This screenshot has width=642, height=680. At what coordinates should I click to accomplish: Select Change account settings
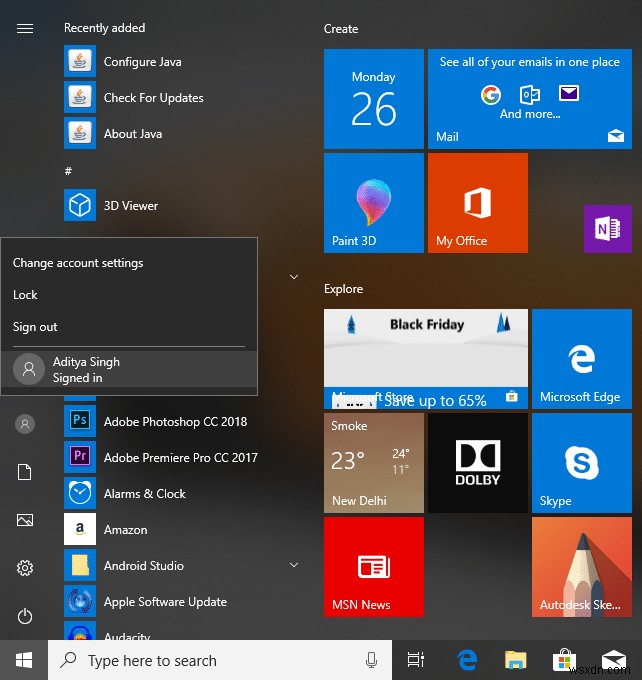point(78,263)
